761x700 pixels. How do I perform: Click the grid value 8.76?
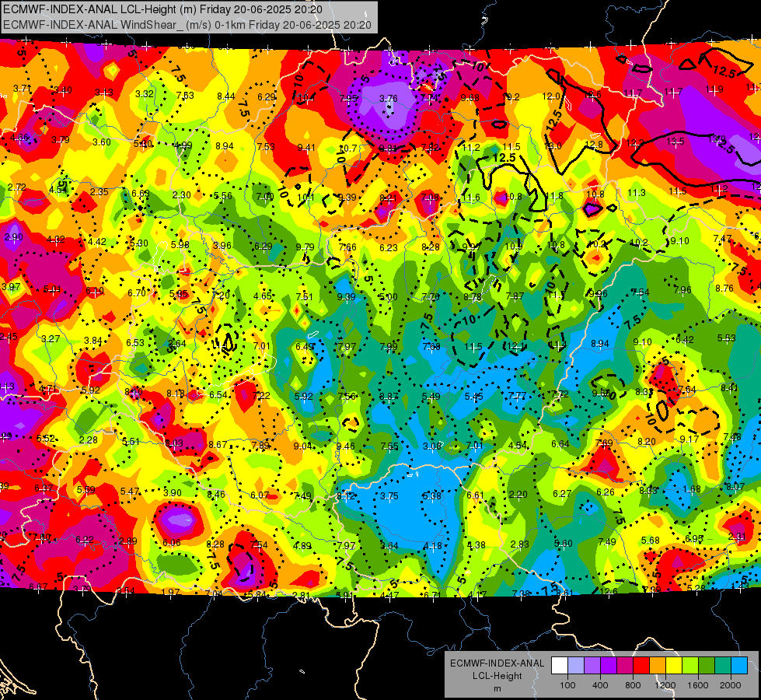point(724,288)
